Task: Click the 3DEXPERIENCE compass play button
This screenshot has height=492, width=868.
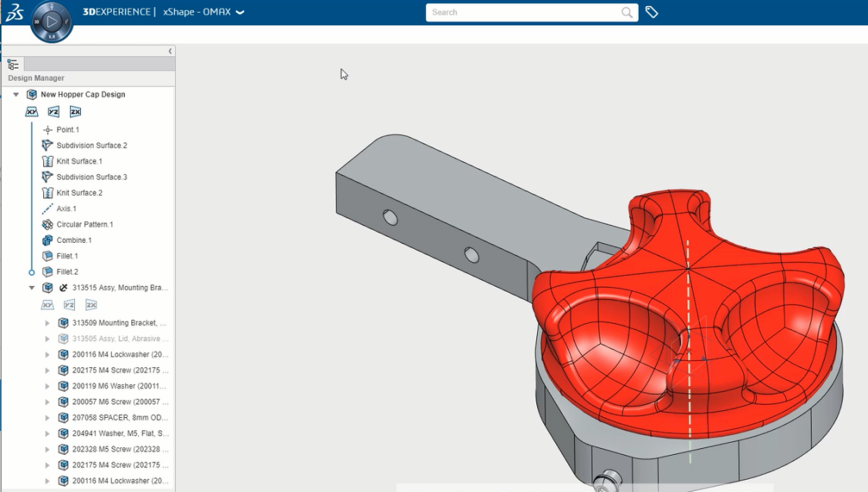Action: (52, 22)
